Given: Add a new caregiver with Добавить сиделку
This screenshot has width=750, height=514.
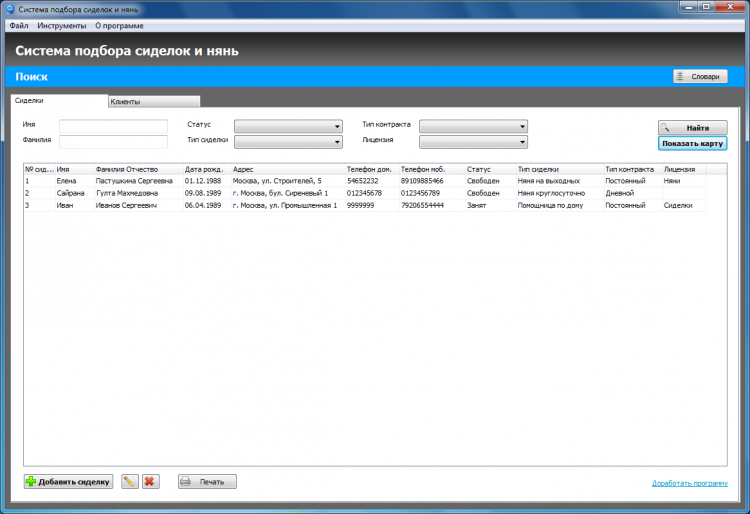Looking at the screenshot, I should (68, 481).
